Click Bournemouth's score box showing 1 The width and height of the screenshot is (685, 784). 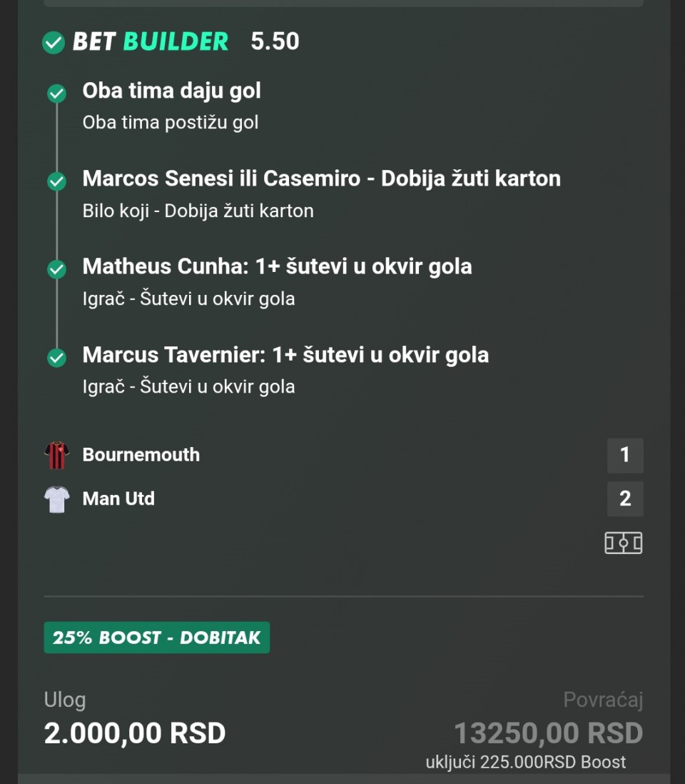(625, 455)
